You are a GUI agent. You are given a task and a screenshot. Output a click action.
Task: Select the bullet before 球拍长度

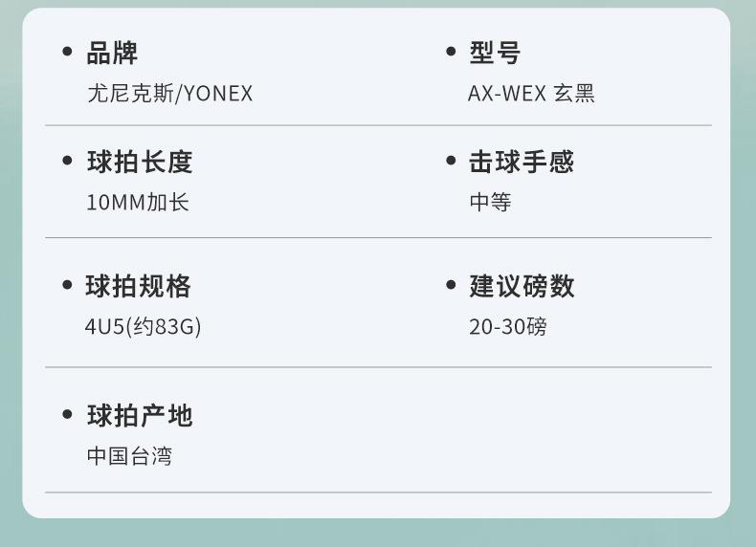tap(67, 161)
